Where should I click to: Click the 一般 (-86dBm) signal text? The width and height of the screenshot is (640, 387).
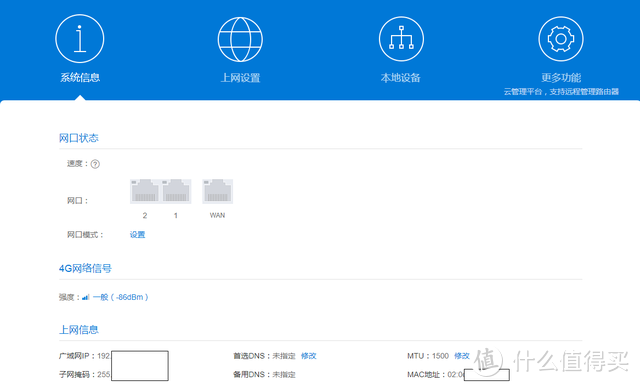pyautogui.click(x=120, y=297)
